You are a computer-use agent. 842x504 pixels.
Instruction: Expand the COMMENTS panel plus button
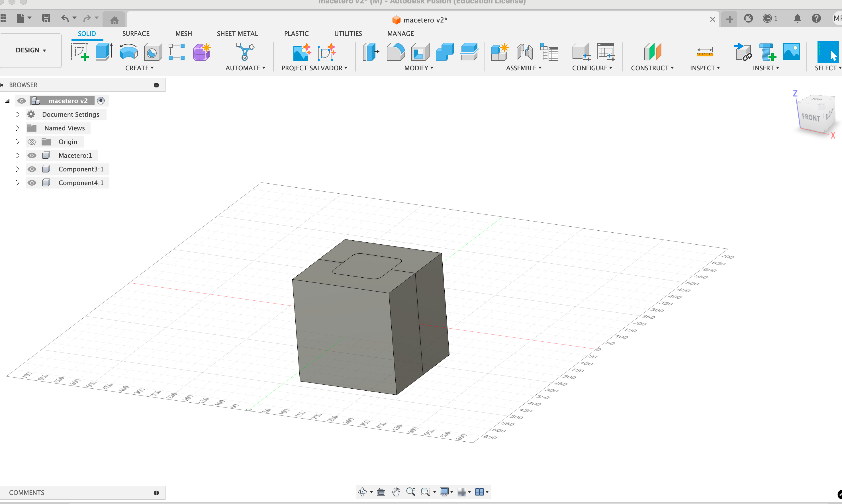156,493
